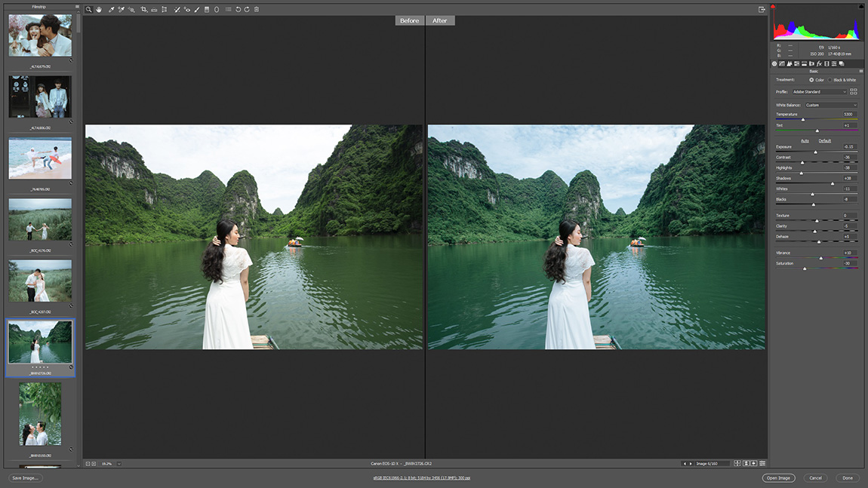Image resolution: width=868 pixels, height=488 pixels.
Task: Swap before and after settings
Action: click(x=746, y=463)
